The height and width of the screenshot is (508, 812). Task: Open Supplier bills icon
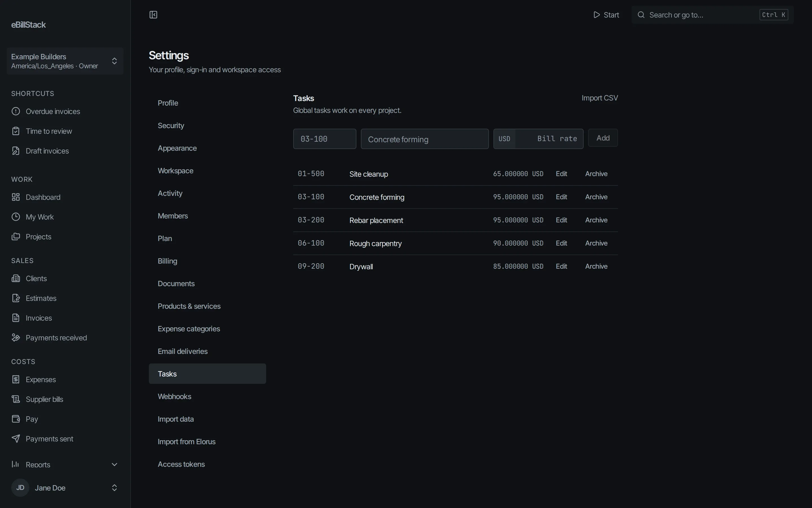click(x=16, y=399)
